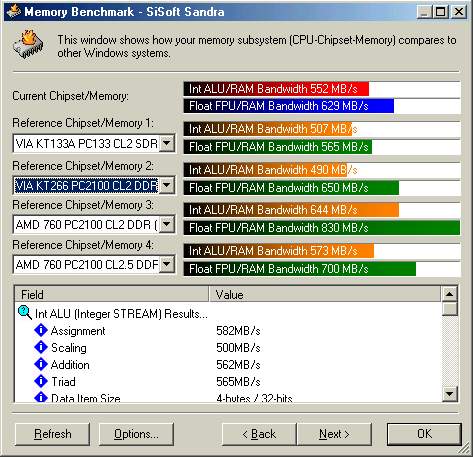Click the Value column header

click(x=325, y=294)
